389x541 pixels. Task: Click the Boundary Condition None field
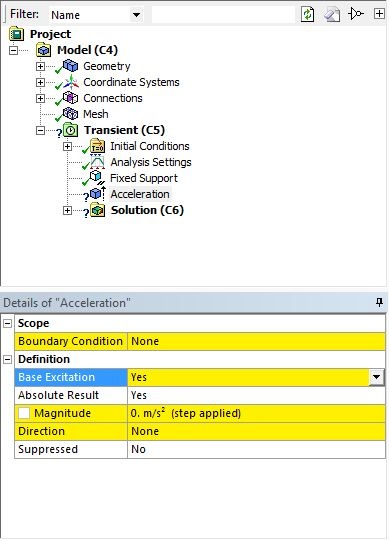pyautogui.click(x=256, y=341)
